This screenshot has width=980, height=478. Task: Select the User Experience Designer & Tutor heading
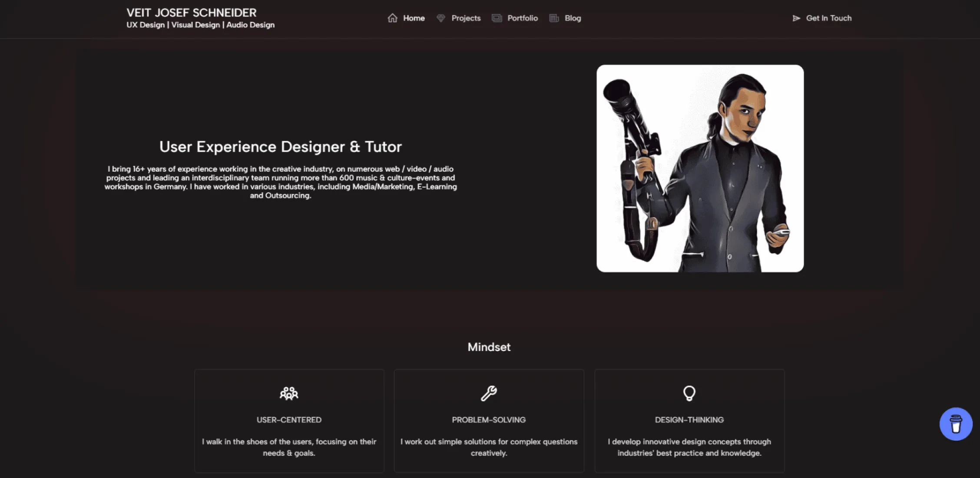(281, 146)
